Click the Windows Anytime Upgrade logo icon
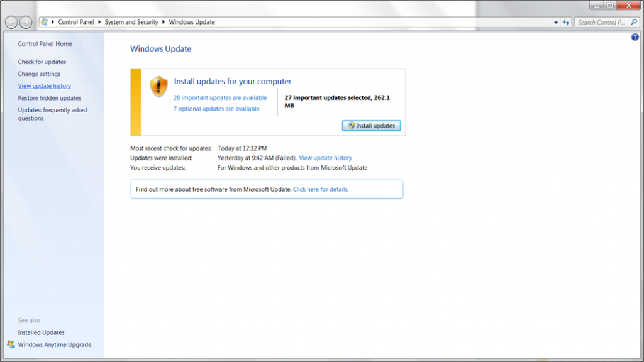Image resolution: width=644 pixels, height=362 pixels. (x=11, y=344)
